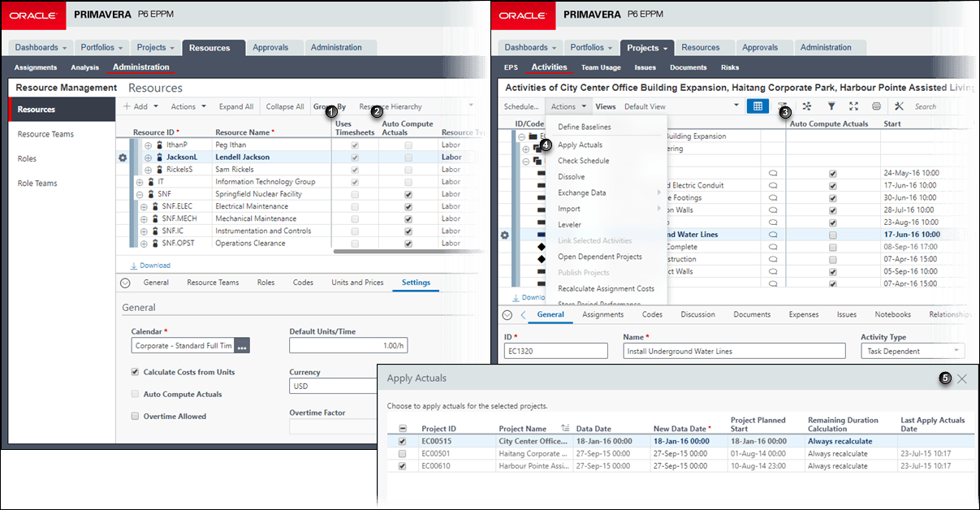
Task: Click the gear icon on the selected activity row
Action: tap(504, 235)
